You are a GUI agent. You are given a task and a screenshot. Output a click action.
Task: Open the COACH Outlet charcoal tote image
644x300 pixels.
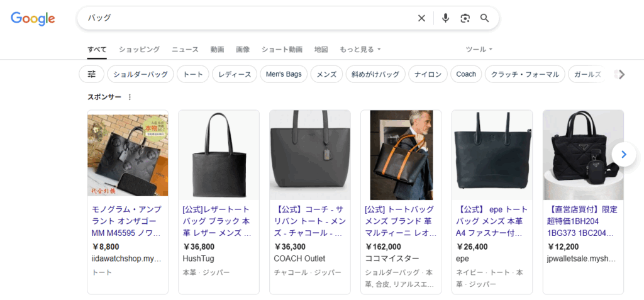click(310, 155)
